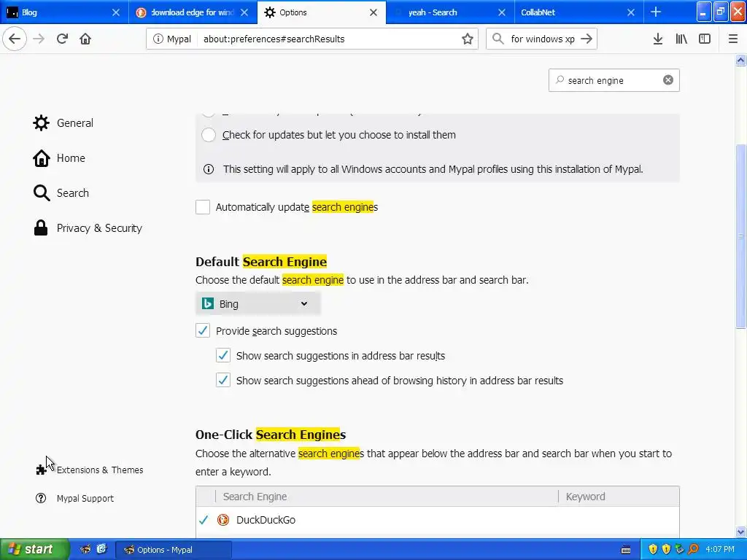Screen dimensions: 747x560
Task: Click the address bar showing about:preferences
Action: (312, 39)
